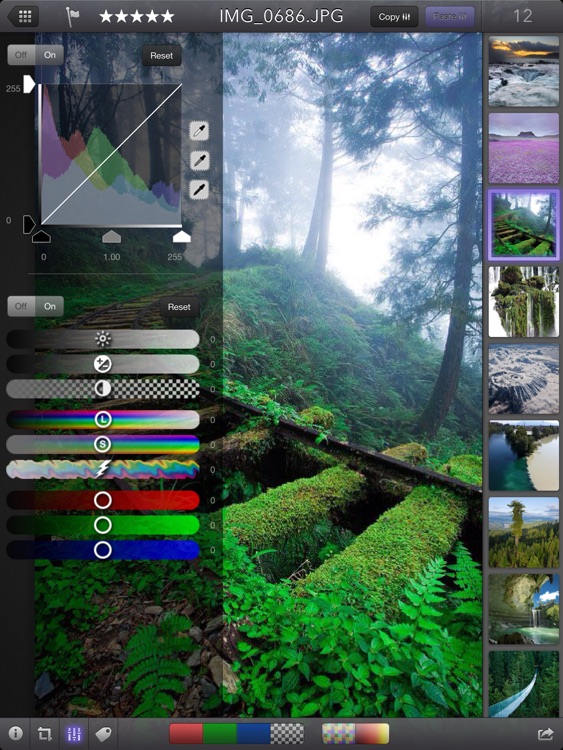Turn the color adjustments On
563x750 pixels.
50,306
